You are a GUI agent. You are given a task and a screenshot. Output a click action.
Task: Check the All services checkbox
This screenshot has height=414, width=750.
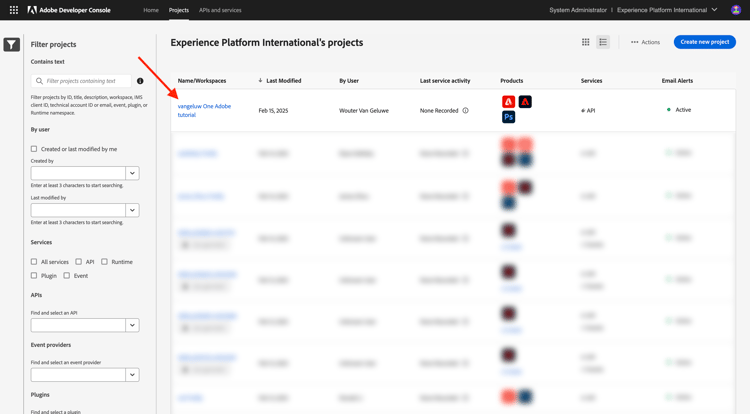pyautogui.click(x=34, y=261)
